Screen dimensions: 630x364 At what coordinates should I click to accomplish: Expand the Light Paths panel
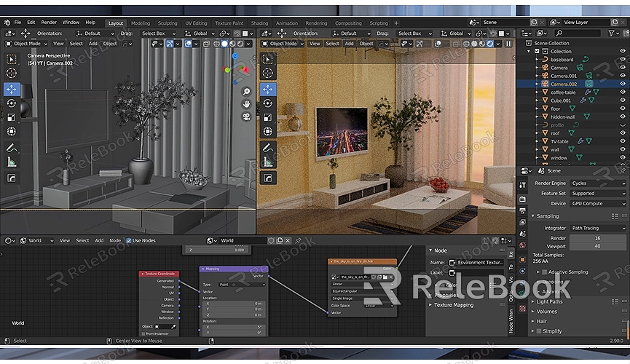pyautogui.click(x=549, y=301)
